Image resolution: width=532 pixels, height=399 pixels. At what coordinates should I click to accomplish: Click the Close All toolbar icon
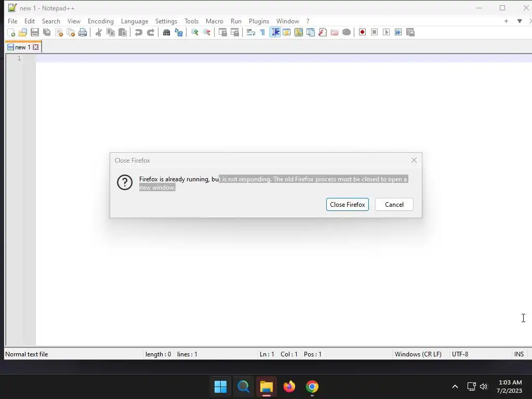pyautogui.click(x=71, y=32)
